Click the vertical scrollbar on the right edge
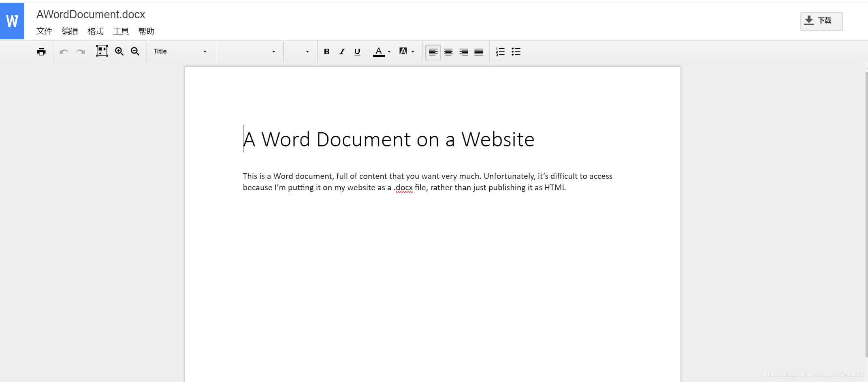The image size is (868, 382). (866, 215)
